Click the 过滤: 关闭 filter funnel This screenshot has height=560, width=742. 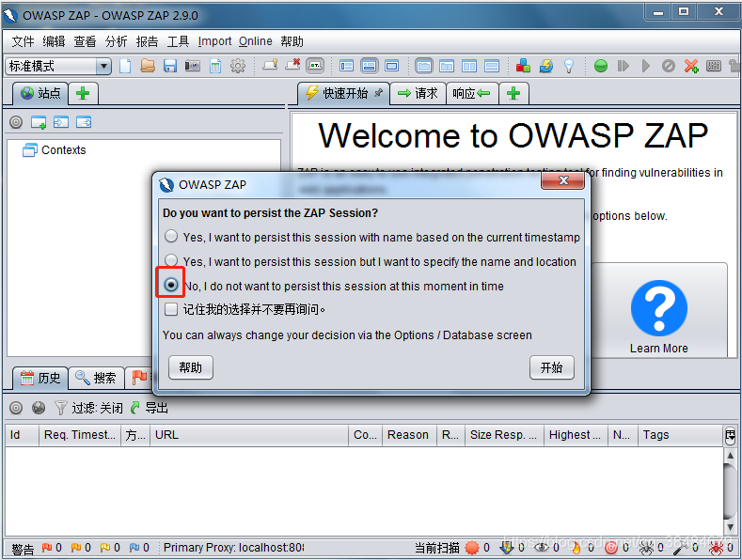[88, 408]
